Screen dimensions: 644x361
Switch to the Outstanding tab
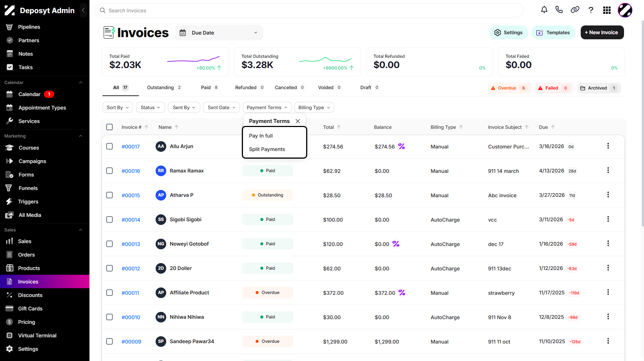coord(164,87)
